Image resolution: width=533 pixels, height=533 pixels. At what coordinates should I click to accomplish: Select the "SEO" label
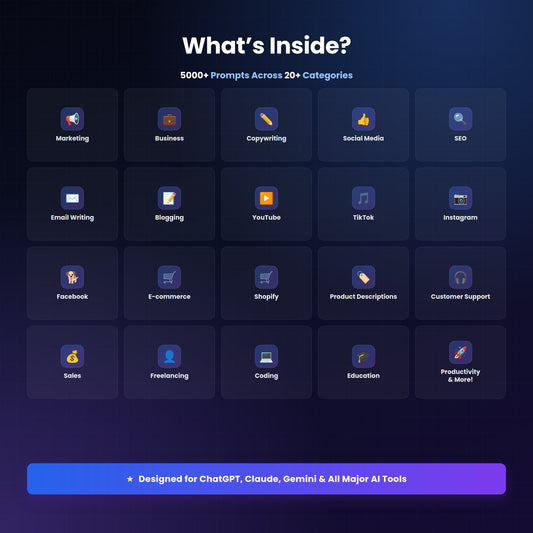pyautogui.click(x=460, y=138)
